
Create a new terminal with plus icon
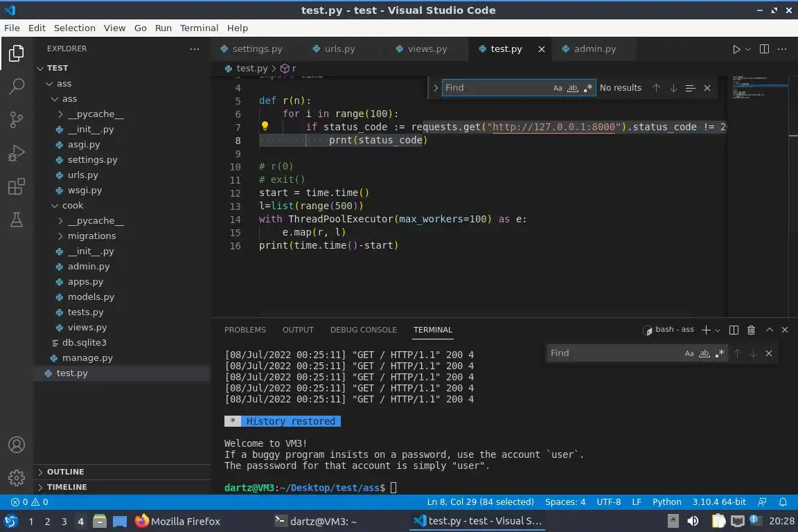pos(706,330)
